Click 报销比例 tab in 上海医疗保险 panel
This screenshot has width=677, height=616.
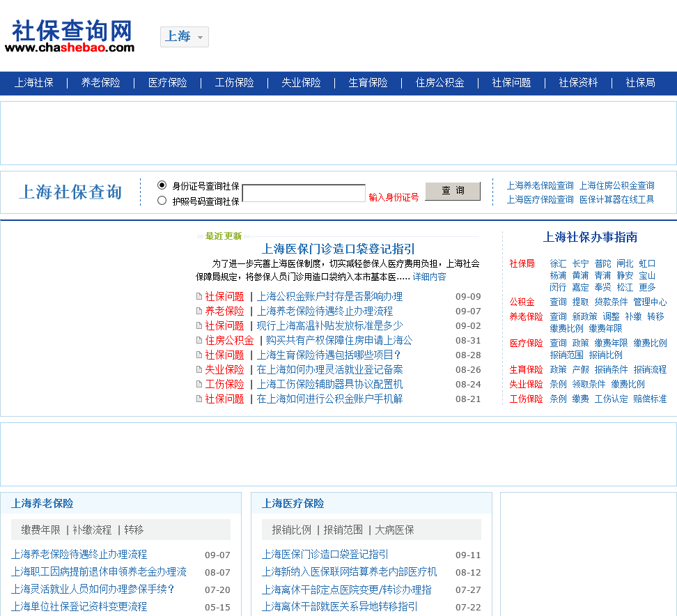click(x=291, y=530)
